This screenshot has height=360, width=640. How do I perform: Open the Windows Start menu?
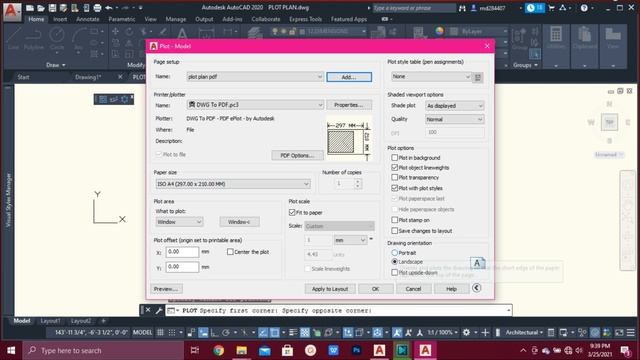click(11, 350)
